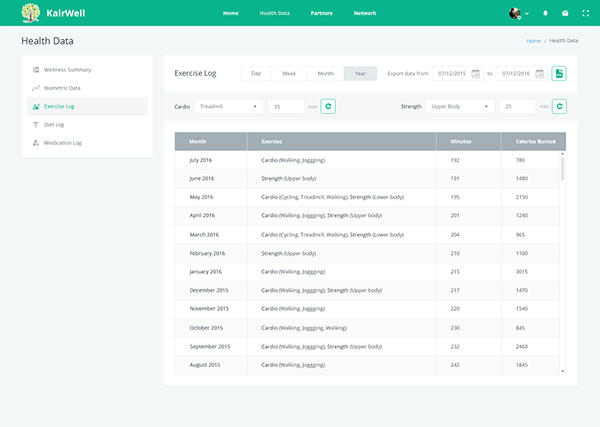This screenshot has height=427, width=600.
Task: Click the Cardio refresh button
Action: (328, 106)
